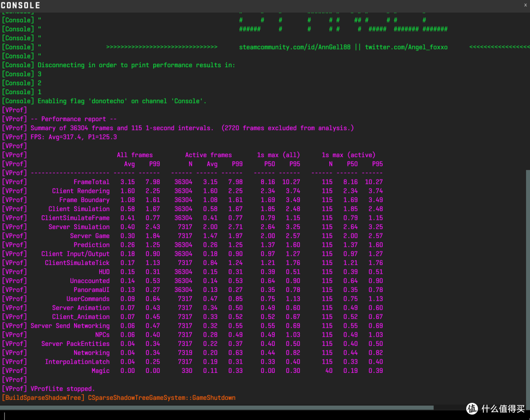
Task: Click the vertical scrollbar on the right
Action: pyautogui.click(x=528, y=287)
